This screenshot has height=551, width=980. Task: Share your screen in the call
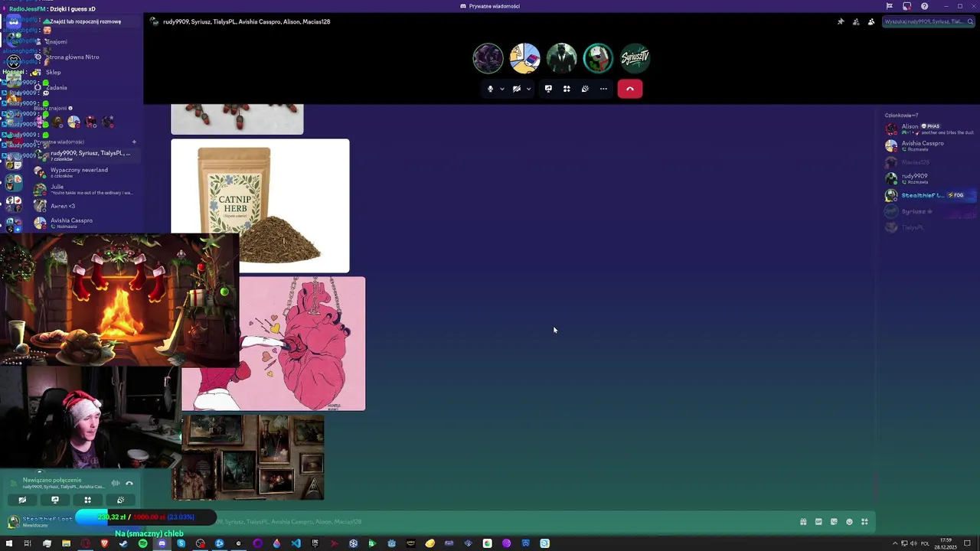pos(548,89)
